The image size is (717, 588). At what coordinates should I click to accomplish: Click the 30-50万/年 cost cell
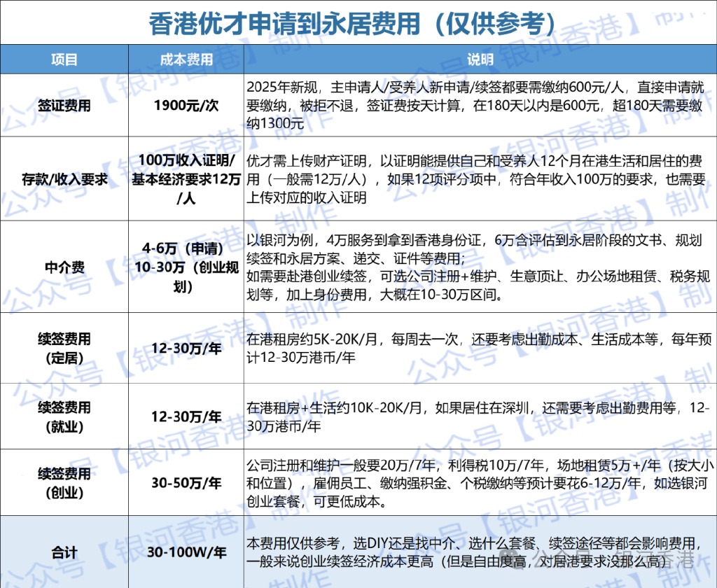pyautogui.click(x=186, y=483)
